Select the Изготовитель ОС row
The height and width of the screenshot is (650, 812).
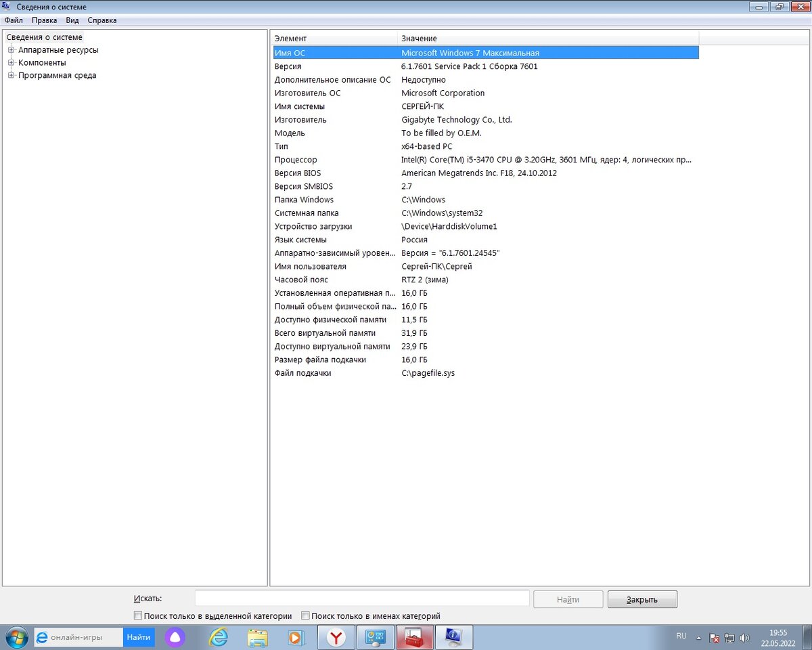pyautogui.click(x=485, y=93)
